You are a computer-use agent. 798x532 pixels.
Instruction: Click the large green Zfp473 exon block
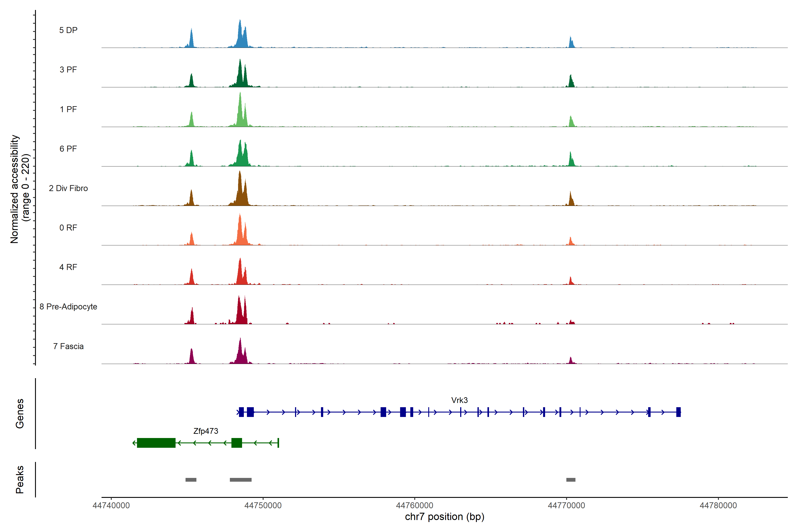tap(156, 443)
